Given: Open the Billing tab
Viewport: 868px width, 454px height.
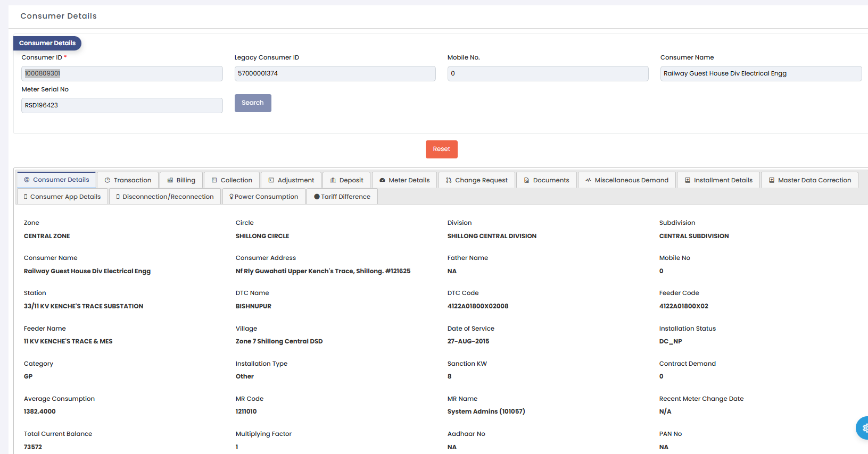Looking at the screenshot, I should (181, 180).
